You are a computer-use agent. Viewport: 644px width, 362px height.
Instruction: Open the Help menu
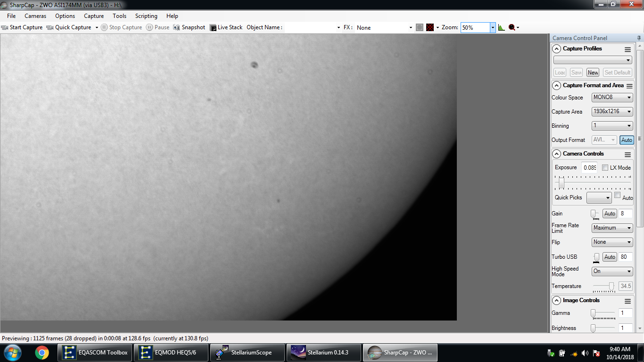(172, 16)
